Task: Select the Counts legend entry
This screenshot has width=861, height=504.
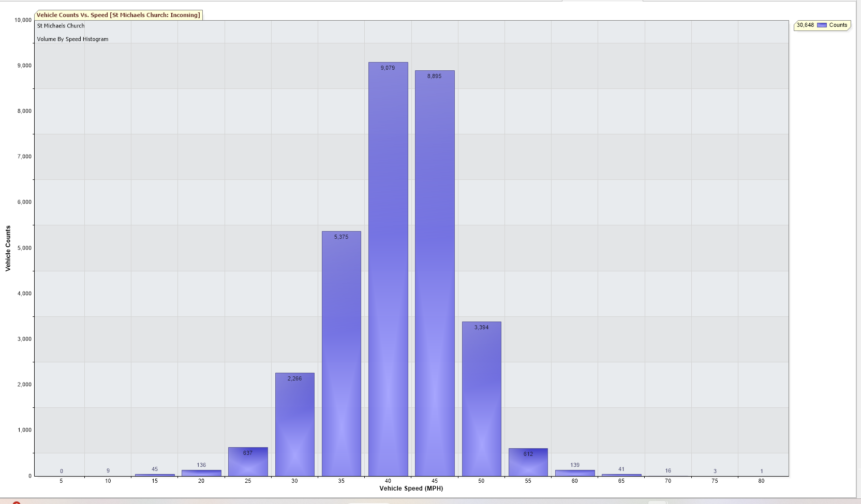Action: point(838,25)
